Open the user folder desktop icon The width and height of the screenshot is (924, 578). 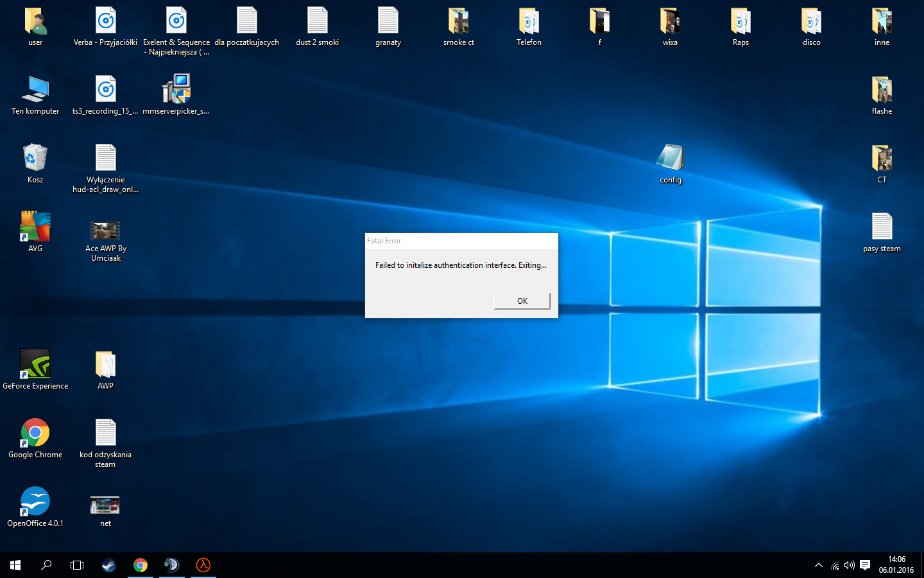coord(35,27)
